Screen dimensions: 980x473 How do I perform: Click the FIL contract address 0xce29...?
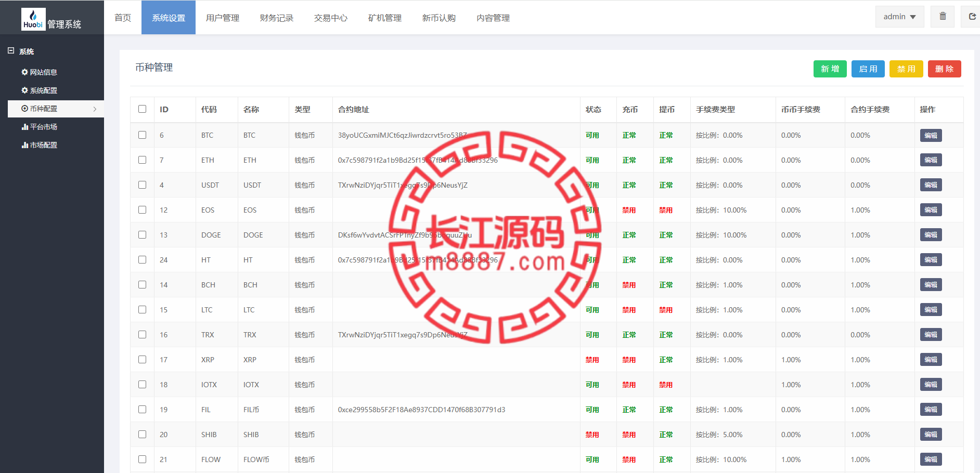pos(421,410)
